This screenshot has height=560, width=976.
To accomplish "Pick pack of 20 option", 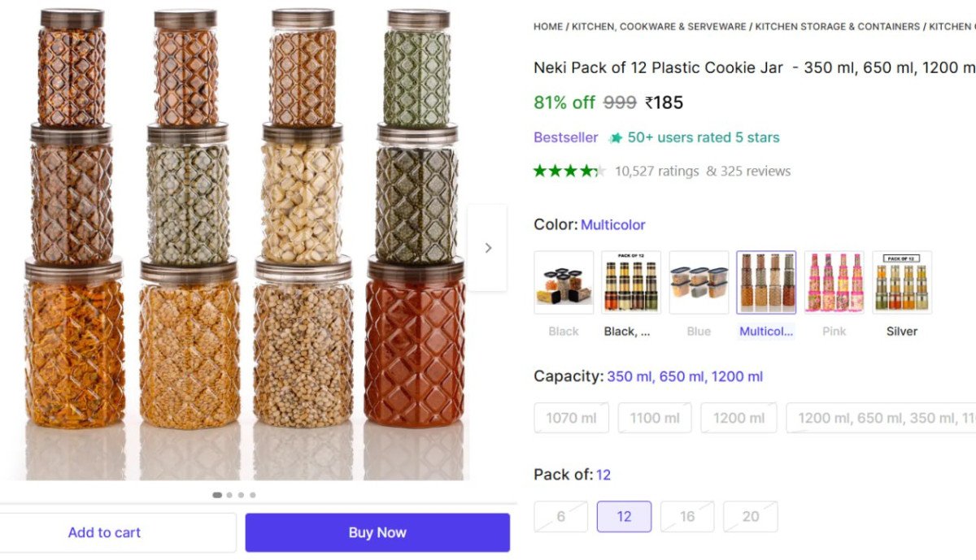I will [x=750, y=517].
